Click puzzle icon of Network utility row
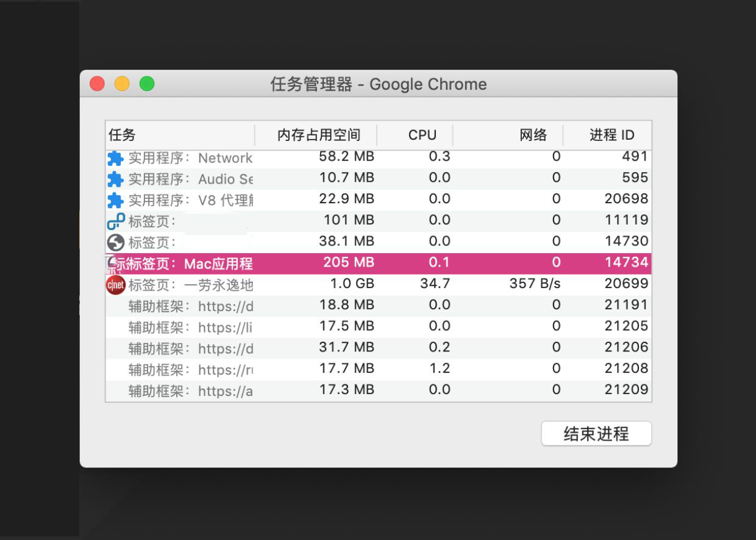 [115, 158]
